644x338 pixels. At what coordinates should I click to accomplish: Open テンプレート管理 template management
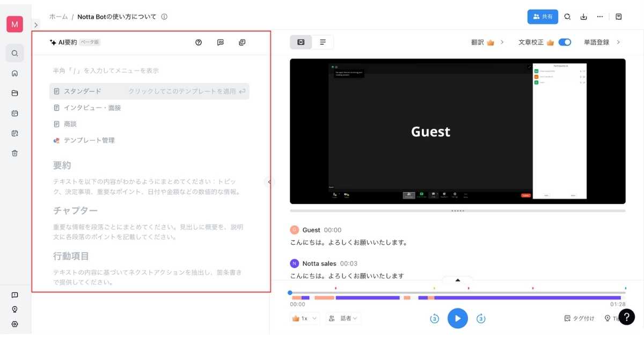coord(84,141)
